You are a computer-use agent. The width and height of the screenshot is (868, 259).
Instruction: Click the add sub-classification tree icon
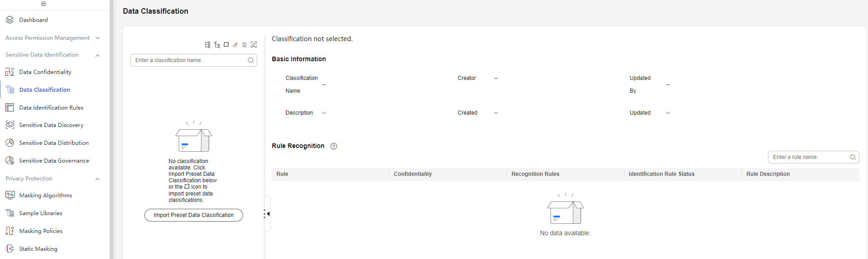[217, 45]
